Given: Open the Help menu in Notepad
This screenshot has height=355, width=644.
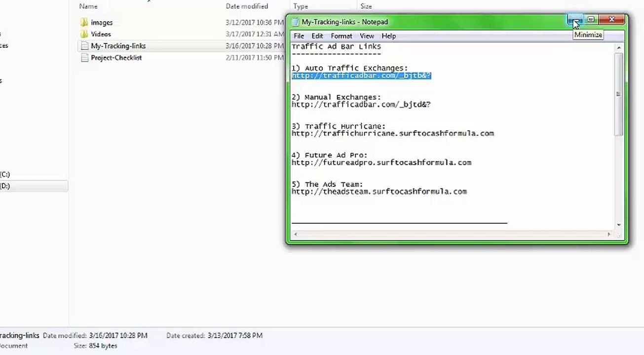Looking at the screenshot, I should [x=389, y=36].
